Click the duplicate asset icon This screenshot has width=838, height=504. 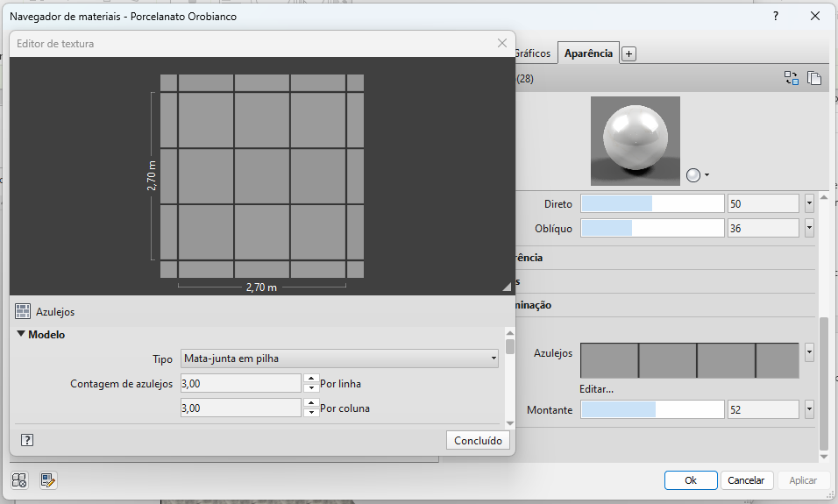click(814, 78)
